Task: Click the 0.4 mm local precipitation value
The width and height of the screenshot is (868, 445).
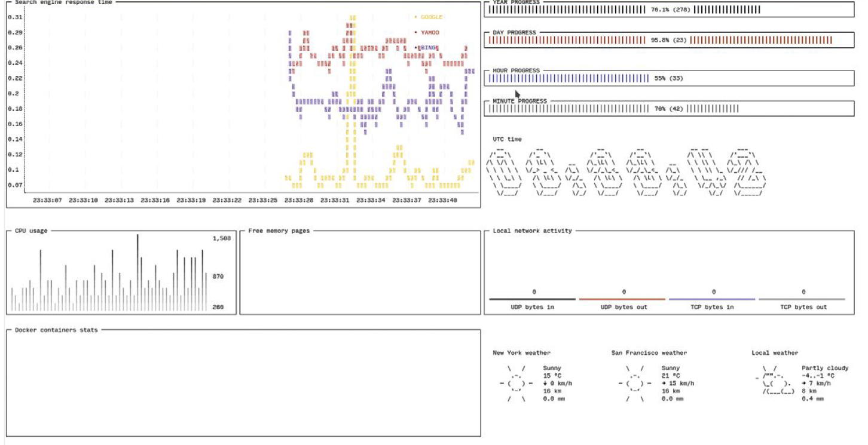Action: [x=812, y=399]
